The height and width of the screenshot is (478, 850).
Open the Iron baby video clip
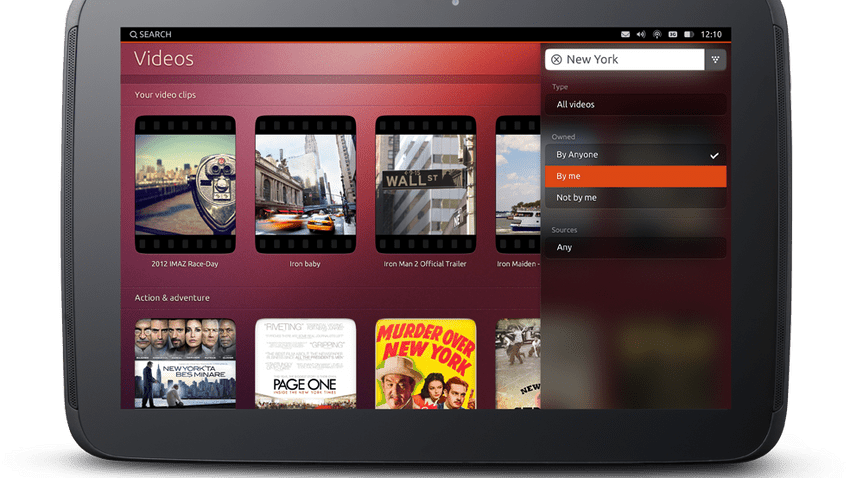[305, 184]
